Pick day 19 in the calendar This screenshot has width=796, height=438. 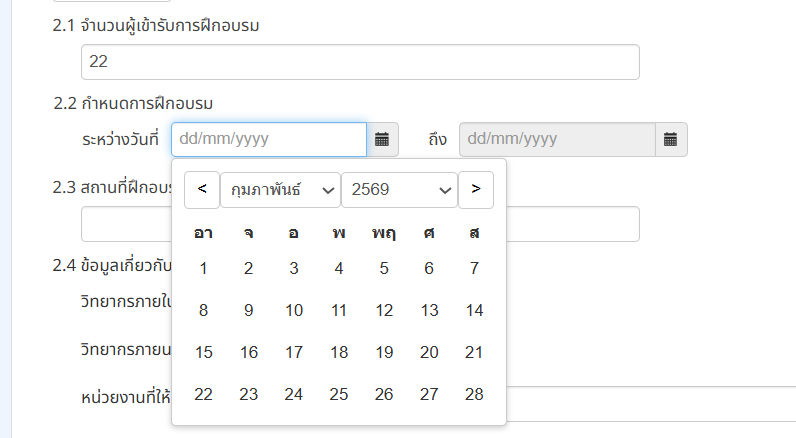[384, 352]
